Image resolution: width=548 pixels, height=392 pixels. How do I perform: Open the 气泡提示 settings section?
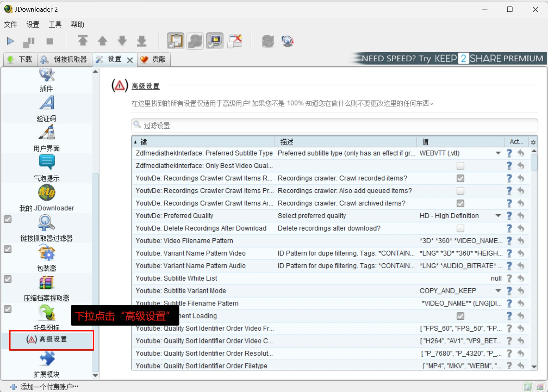(46, 168)
